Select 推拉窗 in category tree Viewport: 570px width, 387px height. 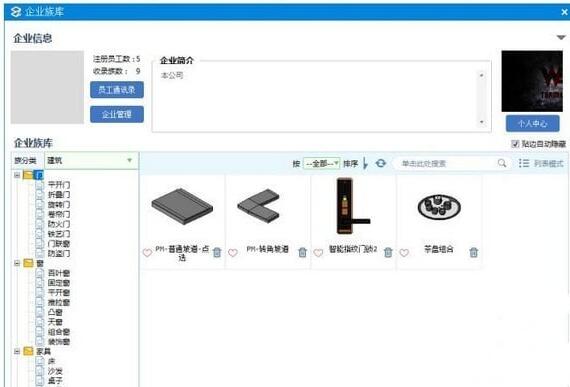coord(59,302)
